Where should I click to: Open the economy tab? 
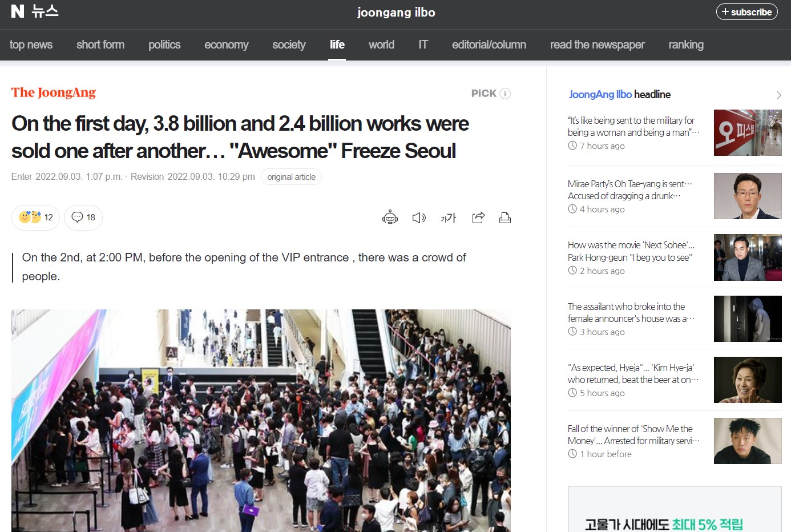pyautogui.click(x=226, y=45)
